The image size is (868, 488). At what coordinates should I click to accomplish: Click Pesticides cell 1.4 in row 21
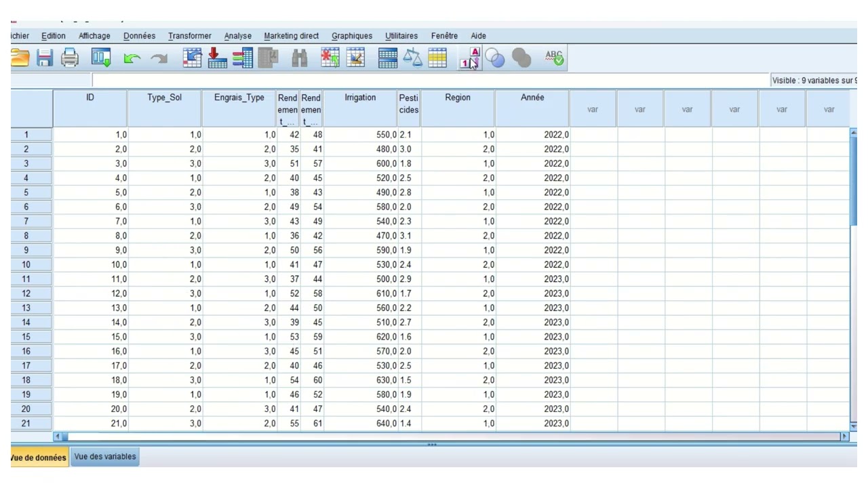[x=410, y=424]
